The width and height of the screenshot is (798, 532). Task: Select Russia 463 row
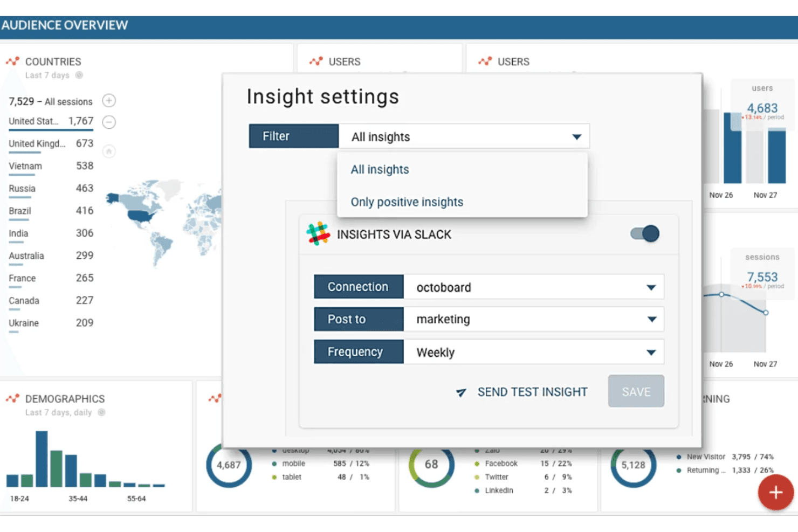(51, 189)
